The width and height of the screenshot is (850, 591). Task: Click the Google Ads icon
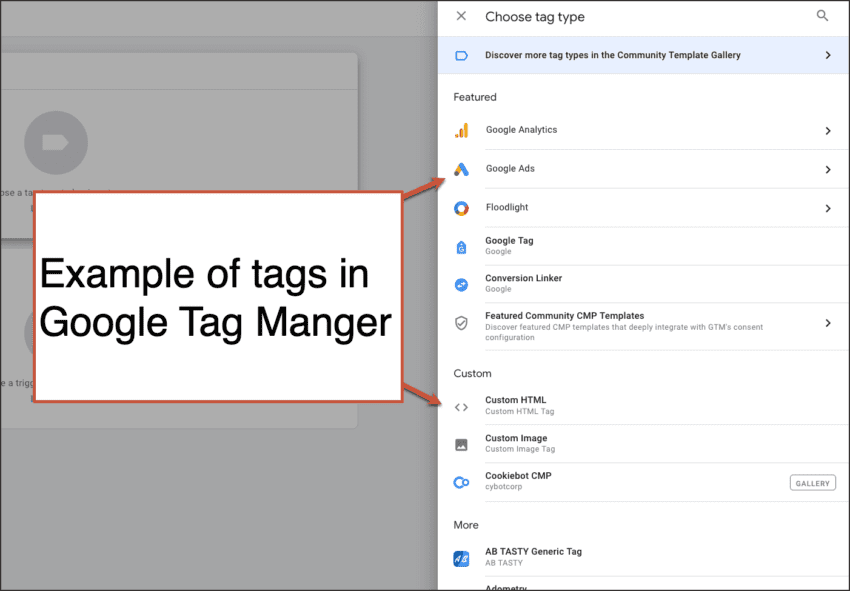(x=461, y=169)
